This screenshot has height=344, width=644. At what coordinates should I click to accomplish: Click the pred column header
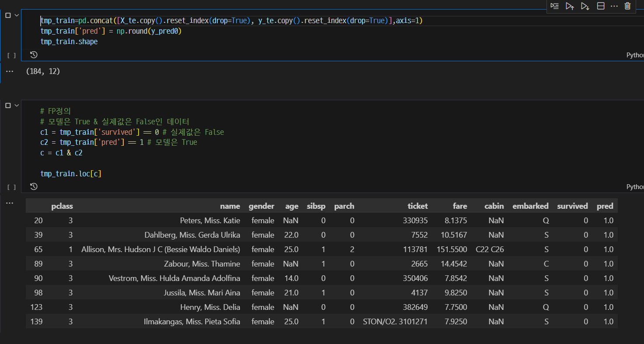605,206
